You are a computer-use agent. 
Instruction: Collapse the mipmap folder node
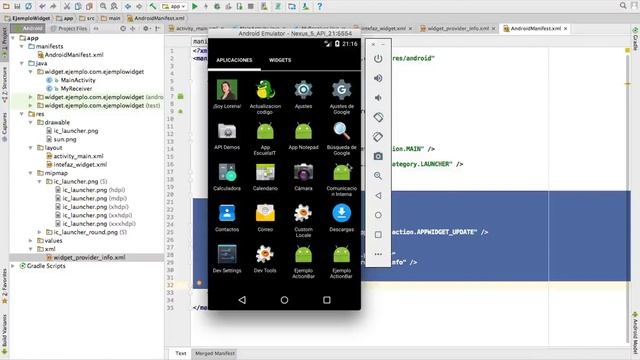(x=31, y=173)
